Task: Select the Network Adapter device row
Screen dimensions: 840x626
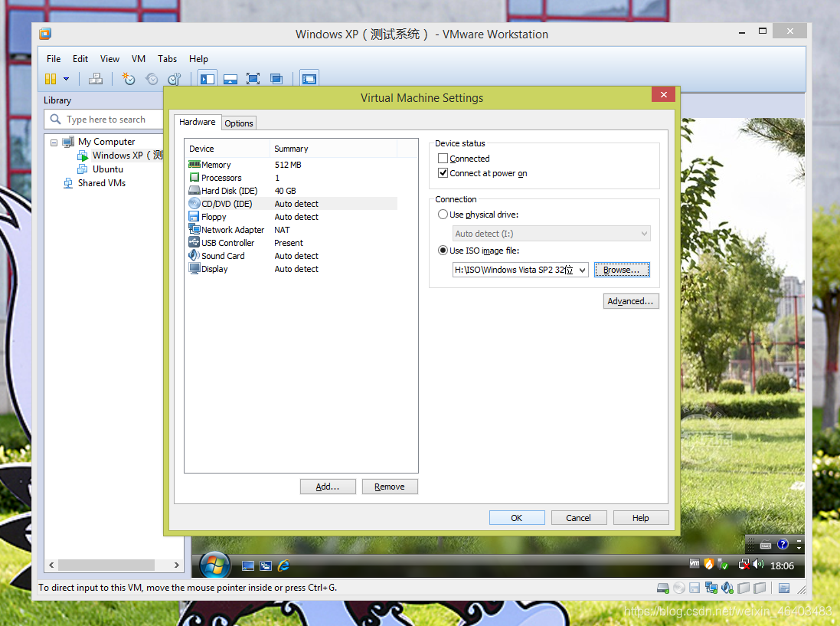Action: [x=293, y=230]
